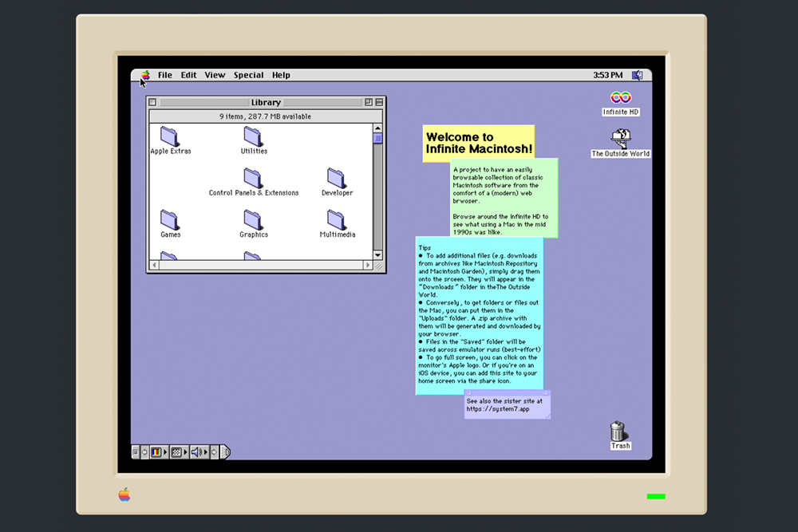Open the monitor resolution Control Strip module

point(176,452)
